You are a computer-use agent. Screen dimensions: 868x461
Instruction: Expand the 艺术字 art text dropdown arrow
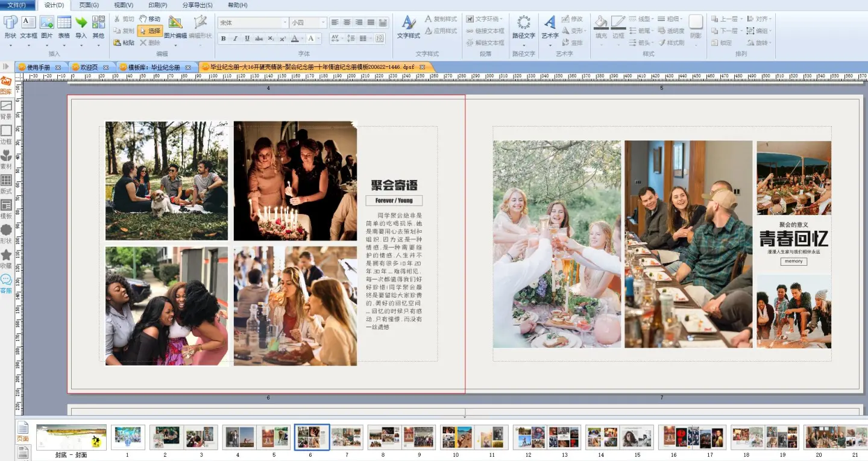549,45
